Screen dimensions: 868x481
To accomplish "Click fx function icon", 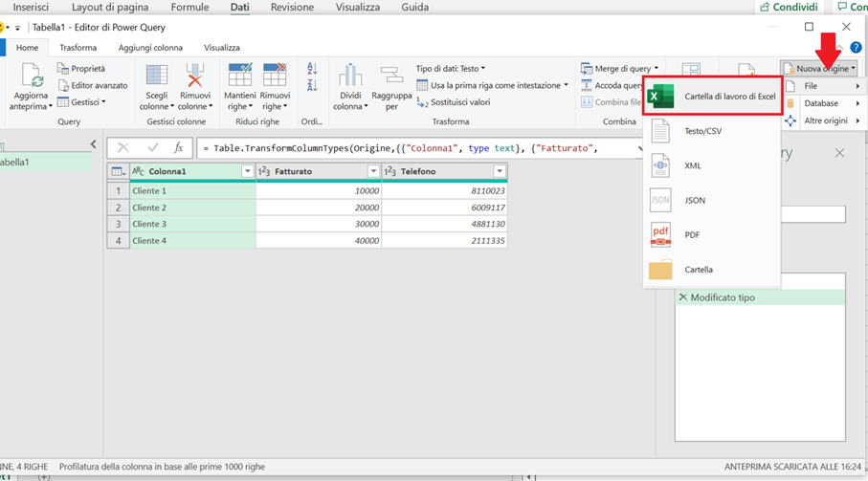I will pos(178,147).
